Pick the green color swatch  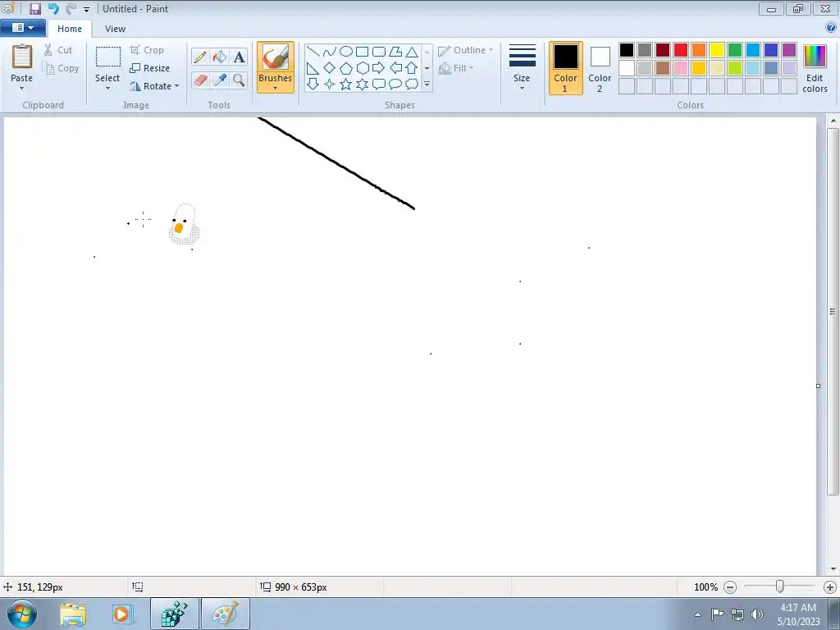coord(735,50)
